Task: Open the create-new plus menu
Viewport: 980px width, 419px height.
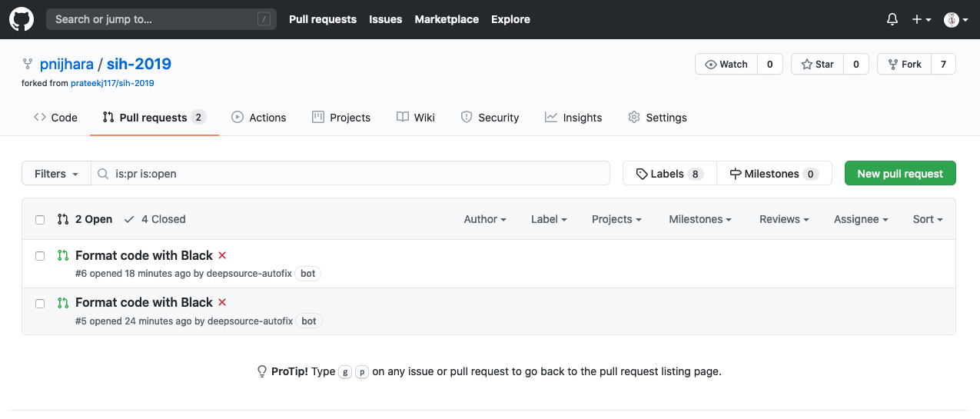Action: (921, 19)
